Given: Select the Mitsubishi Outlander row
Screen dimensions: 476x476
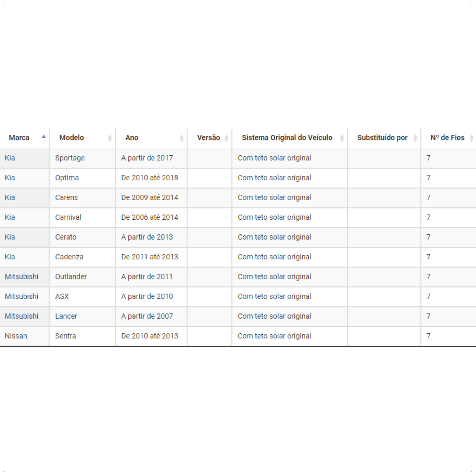Looking at the screenshot, I should point(238,277).
